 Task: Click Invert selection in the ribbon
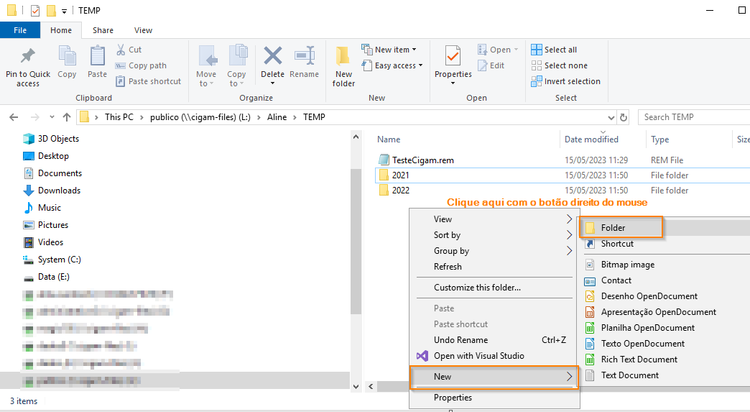[566, 81]
